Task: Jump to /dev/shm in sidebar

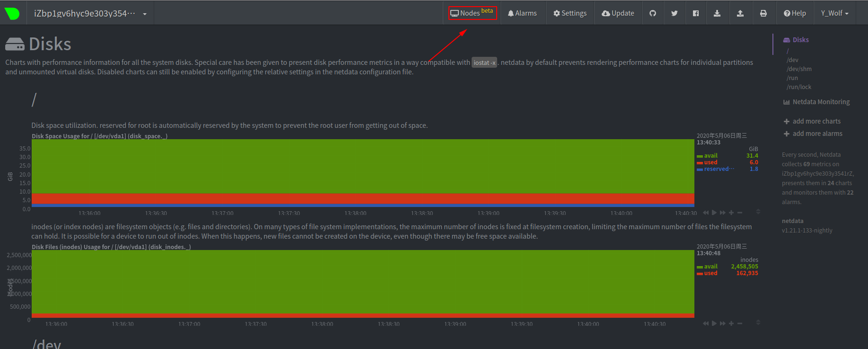Action: (799, 69)
